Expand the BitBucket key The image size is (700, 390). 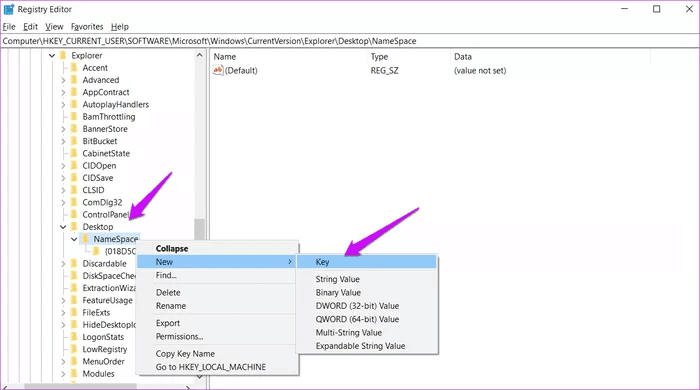coord(63,141)
